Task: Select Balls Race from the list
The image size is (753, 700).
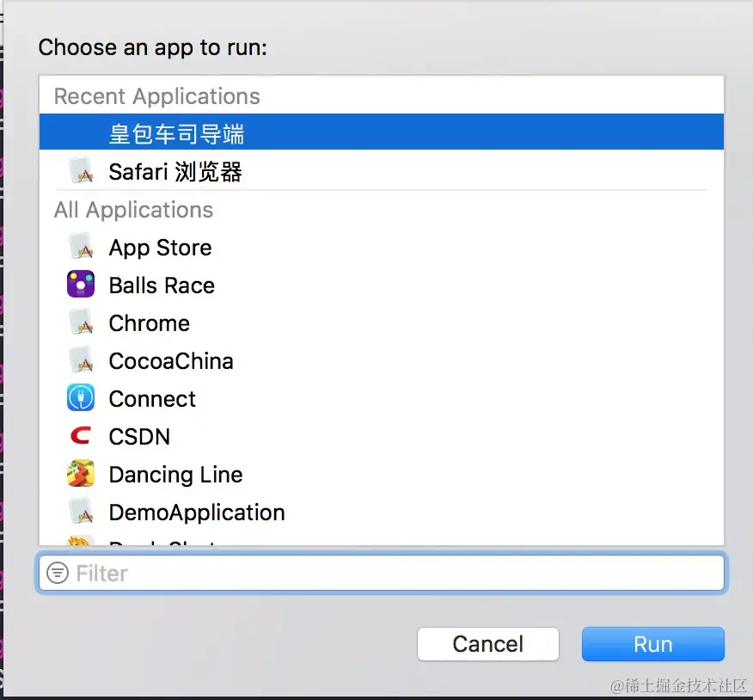Action: [382, 286]
